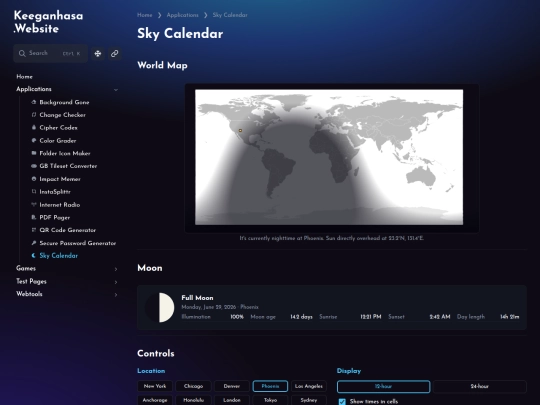The image size is (540, 405).
Task: Open Change Checker in the sidebar
Action: [x=62, y=115]
